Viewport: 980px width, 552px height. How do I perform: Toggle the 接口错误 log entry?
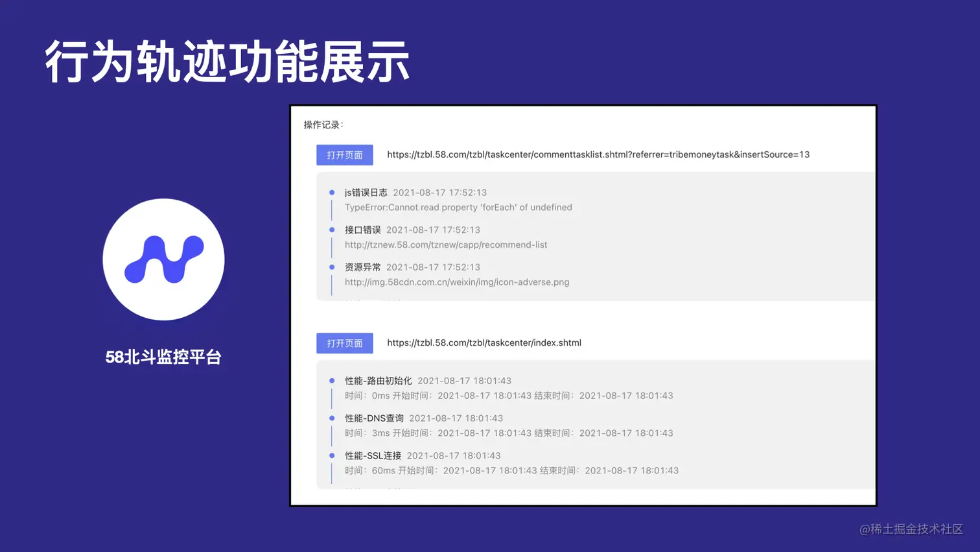[363, 229]
